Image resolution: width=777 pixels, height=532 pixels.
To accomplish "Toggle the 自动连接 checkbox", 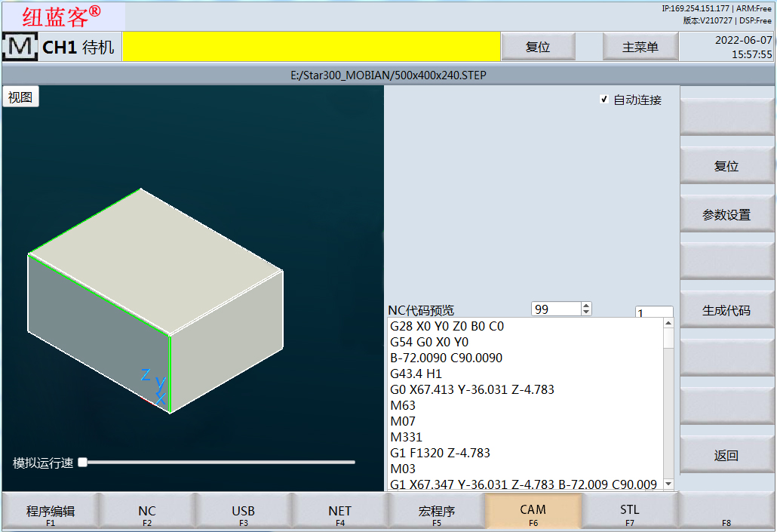I will coord(603,100).
